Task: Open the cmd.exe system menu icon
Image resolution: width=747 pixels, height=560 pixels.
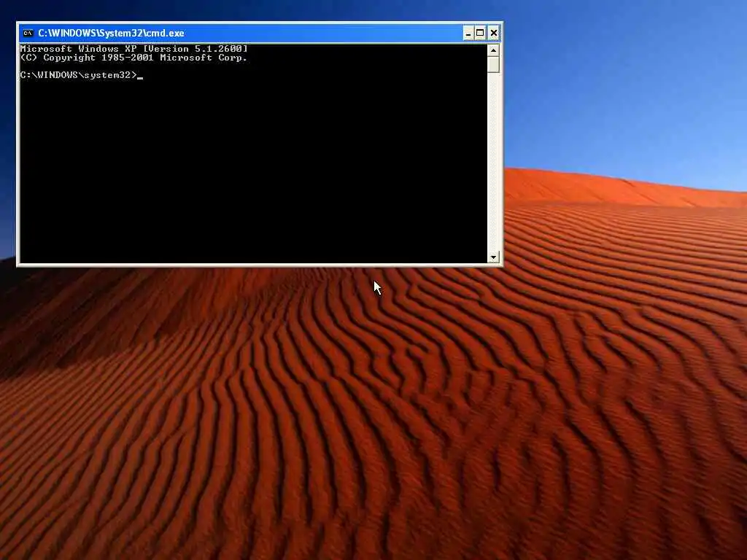Action: (28, 33)
